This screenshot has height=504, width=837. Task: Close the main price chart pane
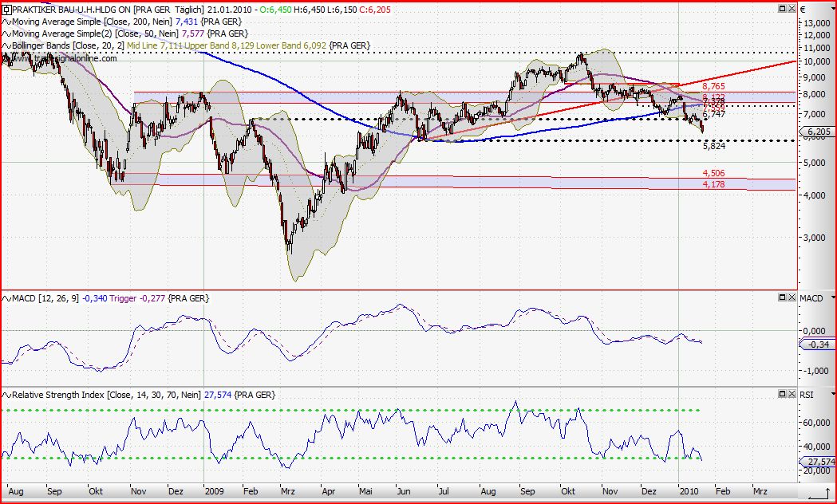click(792, 9)
